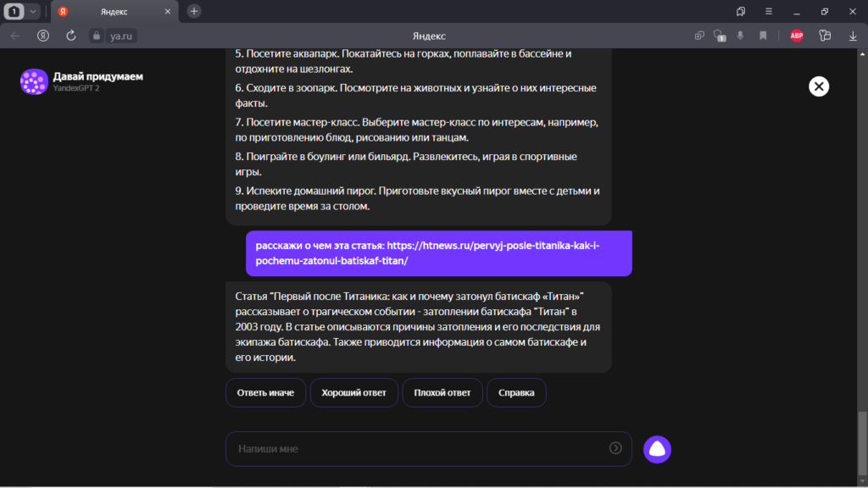This screenshot has width=868, height=488.
Task: Open the ABP Adblock Plus extension
Action: [797, 36]
